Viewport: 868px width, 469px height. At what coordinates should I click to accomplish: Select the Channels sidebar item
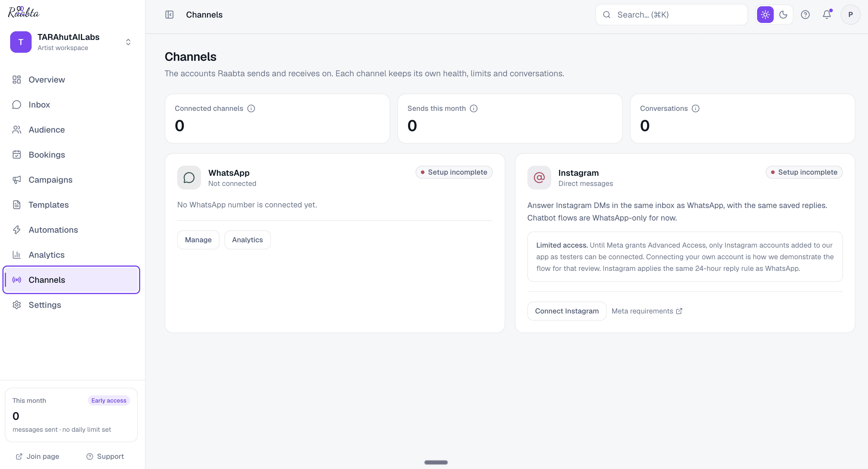click(71, 280)
